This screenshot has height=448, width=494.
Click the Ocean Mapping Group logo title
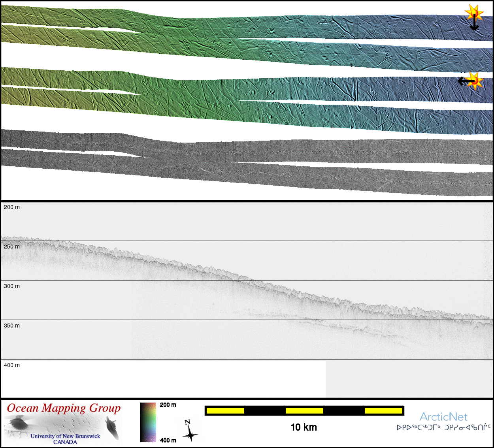(x=64, y=408)
